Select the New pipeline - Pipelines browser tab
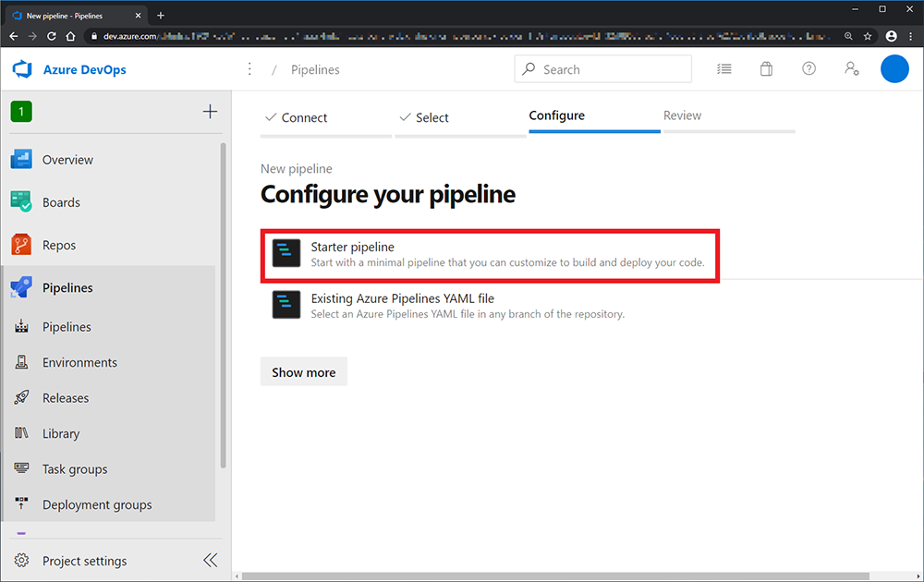Viewport: 924px width, 582px height. (x=76, y=16)
